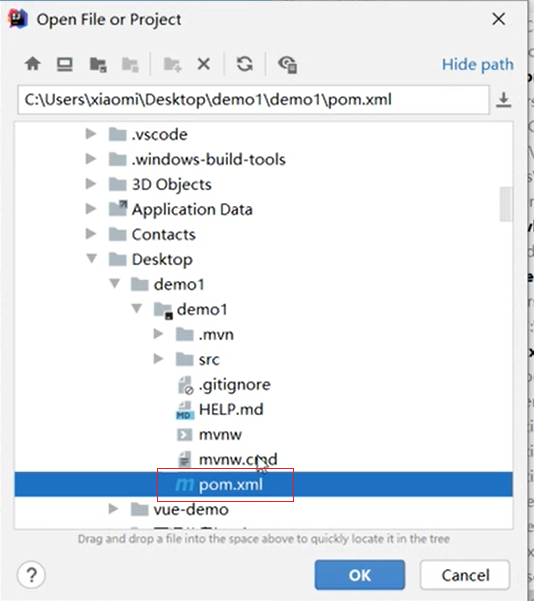Collapse the Desktop folder
534x601 pixels.
(x=92, y=259)
